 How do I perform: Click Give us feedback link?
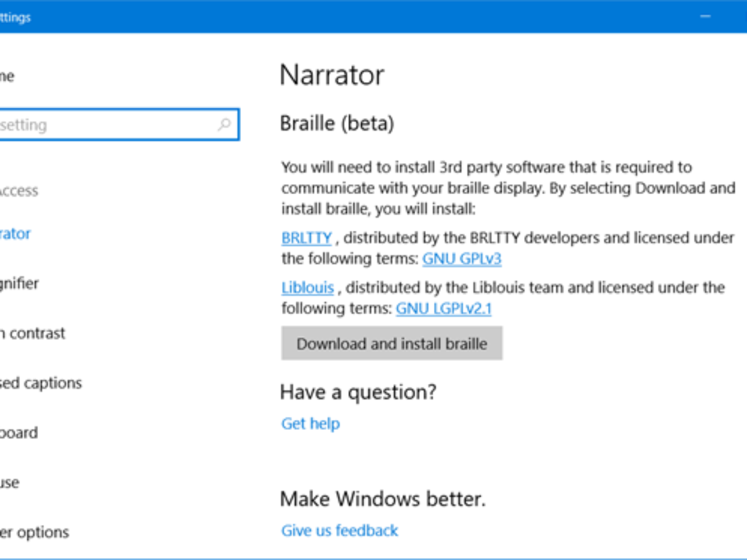point(339,531)
